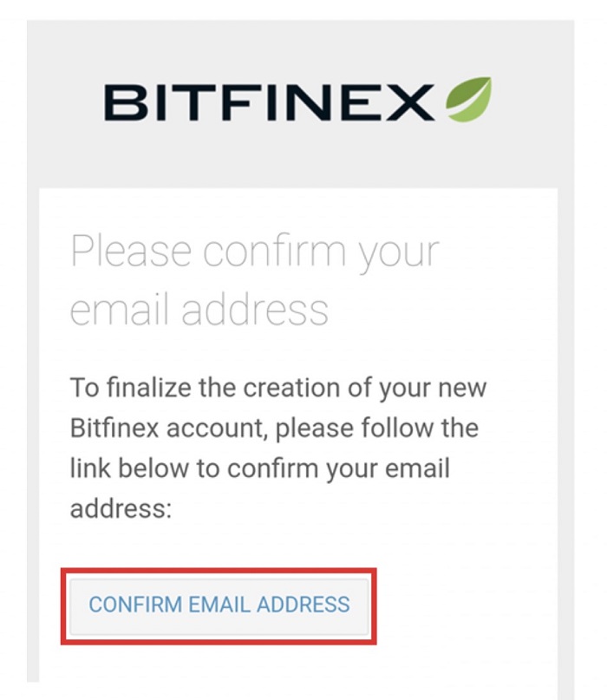Select the letter X in BITFINEX logo

pyautogui.click(x=410, y=102)
